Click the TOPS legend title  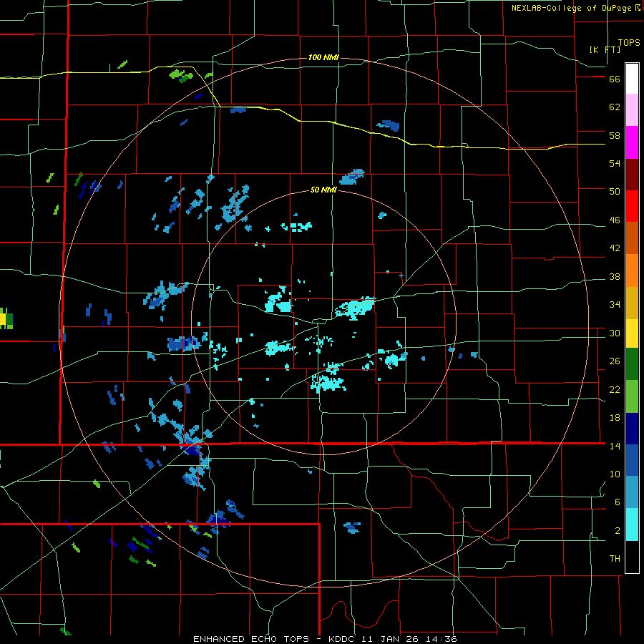point(629,43)
